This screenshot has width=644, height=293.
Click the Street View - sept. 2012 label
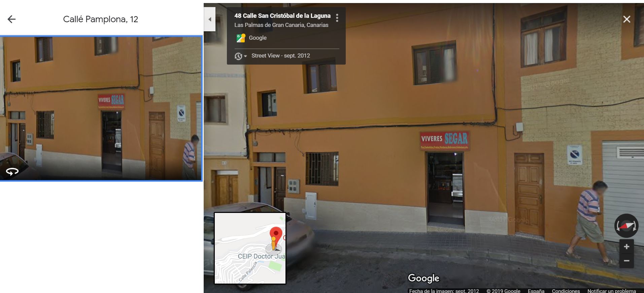[x=281, y=56]
